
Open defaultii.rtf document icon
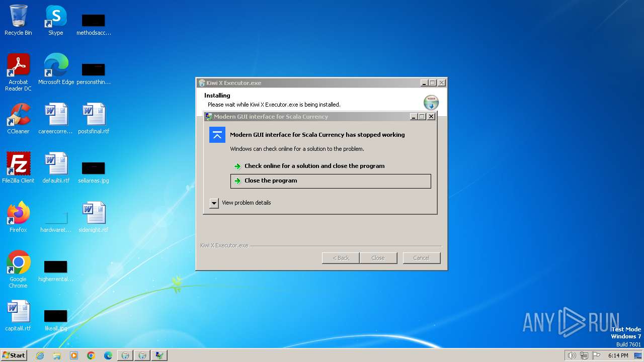click(x=56, y=168)
